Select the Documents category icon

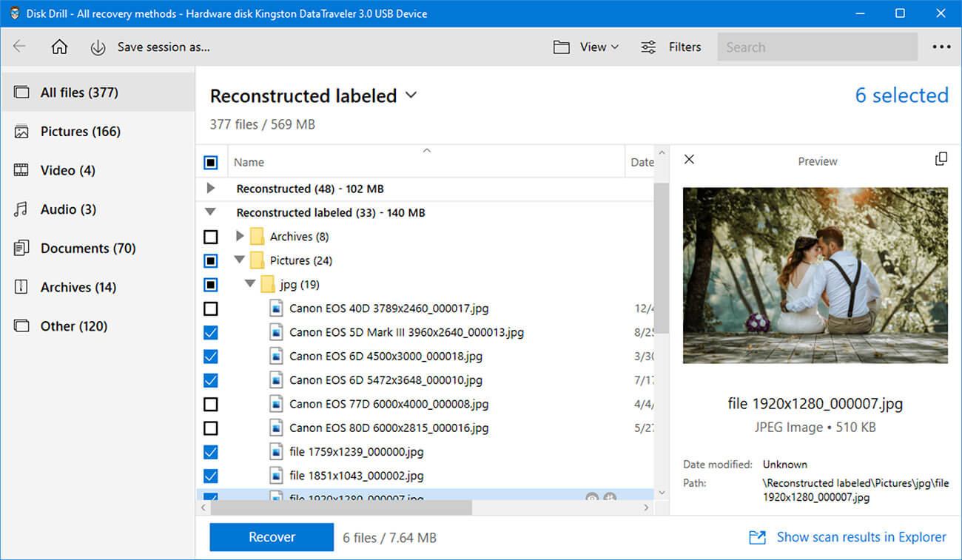[x=19, y=248]
